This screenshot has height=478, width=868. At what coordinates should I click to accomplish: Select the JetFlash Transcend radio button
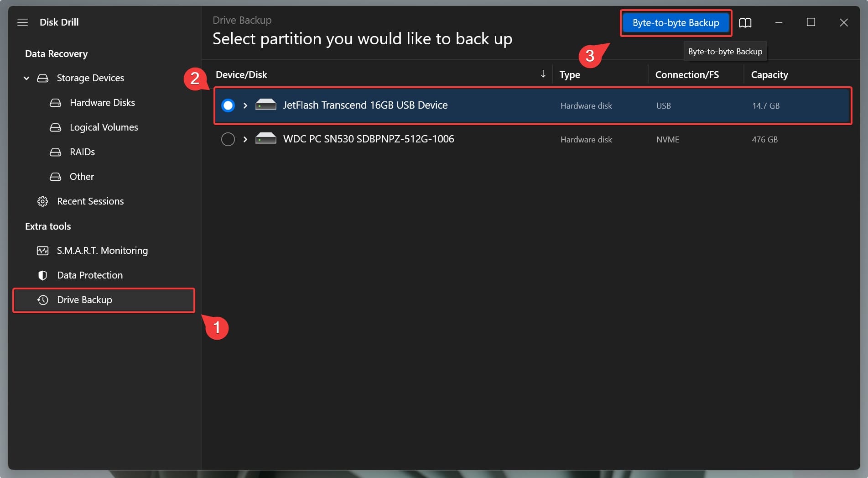click(x=228, y=105)
